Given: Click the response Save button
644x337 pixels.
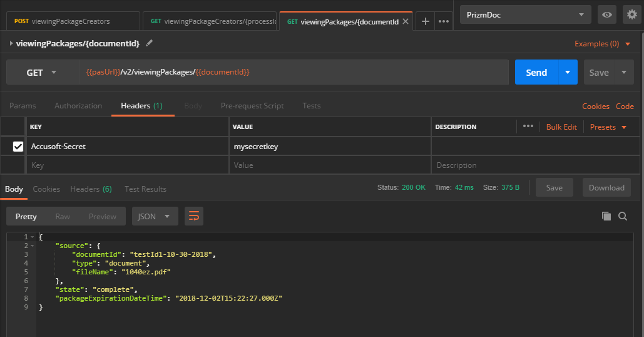Looking at the screenshot, I should (x=554, y=187).
